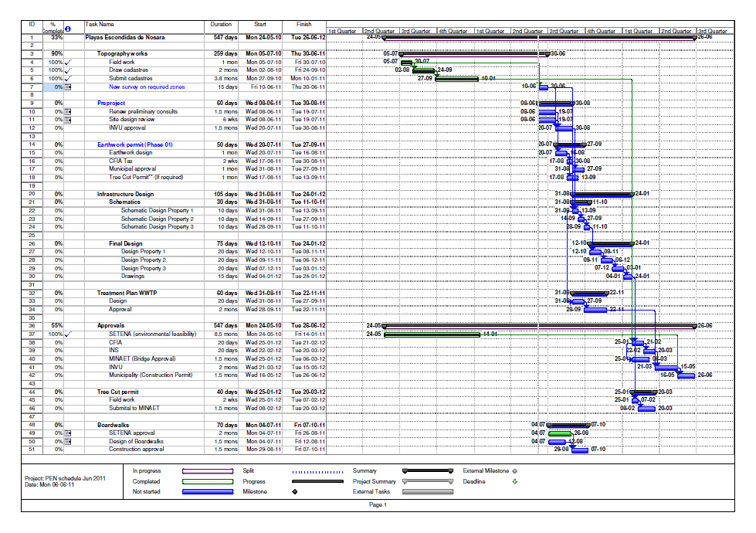Click the constraint icon on SETENA approval row
This screenshot has height=533, width=756.
coord(68,433)
